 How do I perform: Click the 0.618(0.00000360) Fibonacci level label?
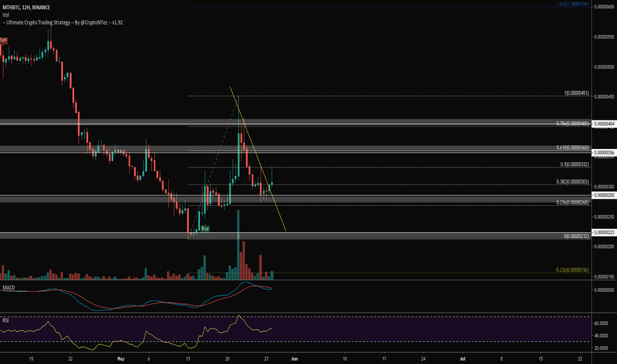coord(573,148)
